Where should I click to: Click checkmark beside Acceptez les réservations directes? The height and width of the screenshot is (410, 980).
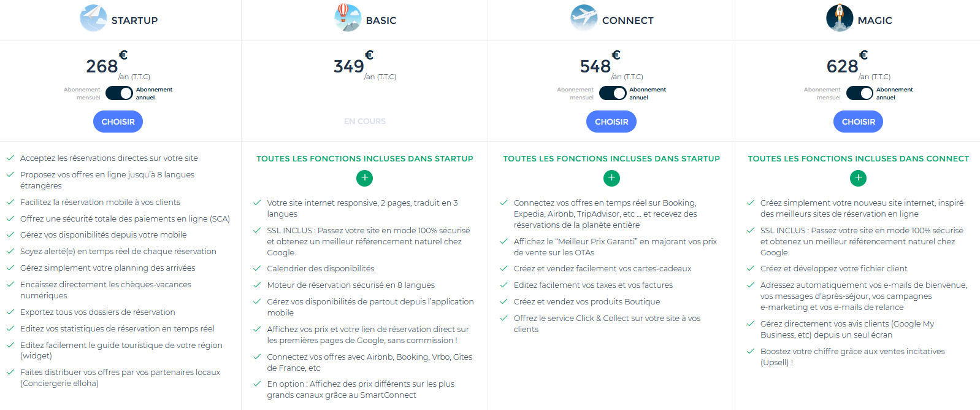[x=10, y=158]
